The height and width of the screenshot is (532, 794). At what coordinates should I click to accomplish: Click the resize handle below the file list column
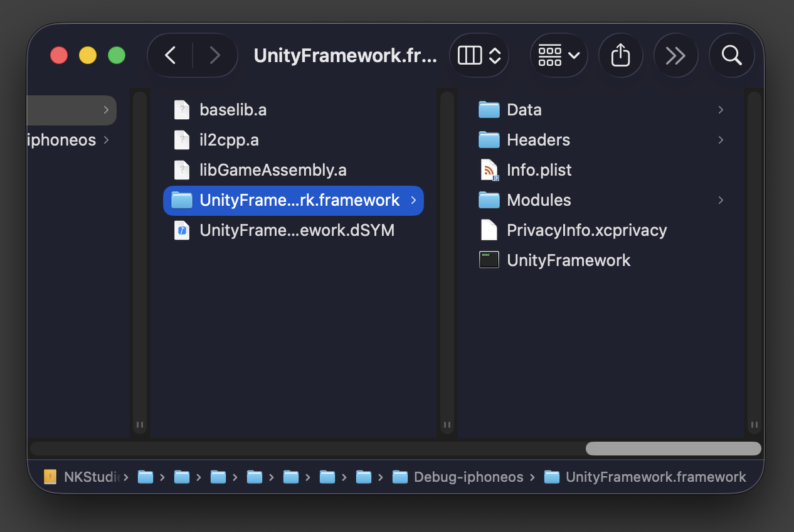pos(447,425)
